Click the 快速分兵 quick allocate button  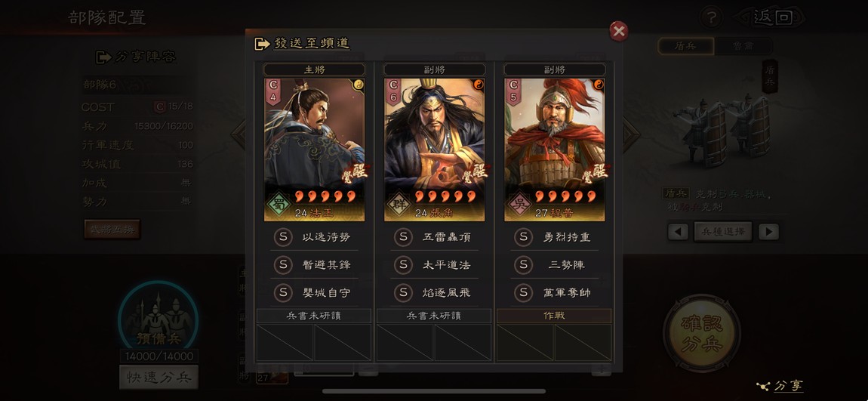coord(159,378)
